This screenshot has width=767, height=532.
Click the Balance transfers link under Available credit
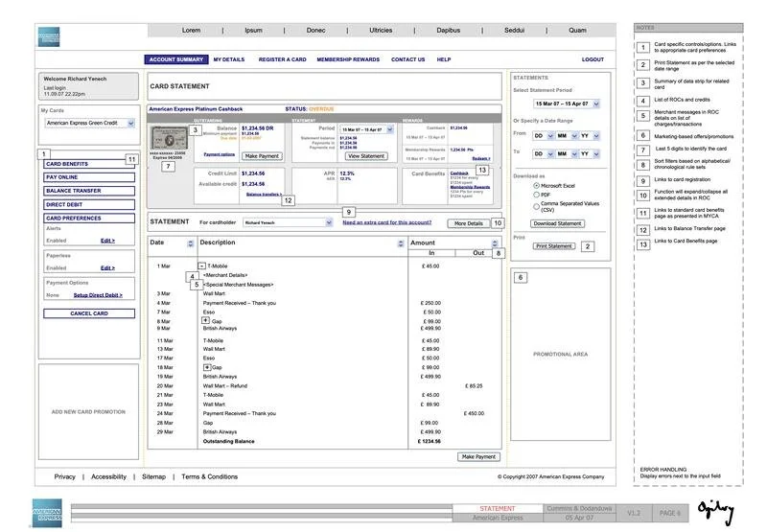(265, 195)
